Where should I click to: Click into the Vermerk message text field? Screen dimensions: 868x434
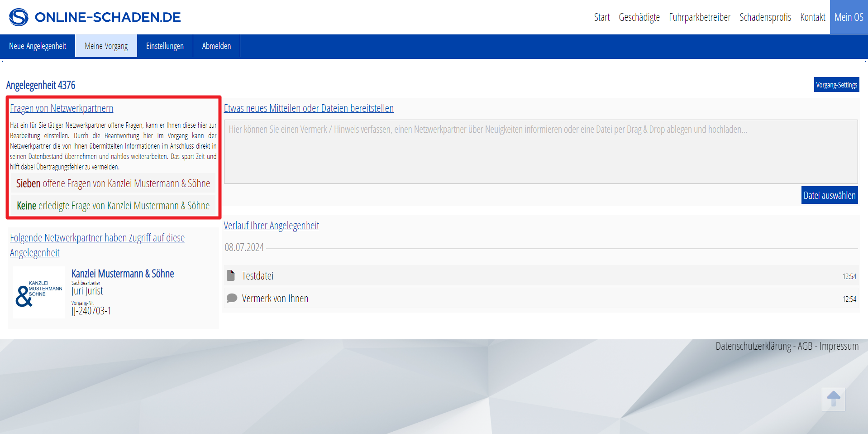tap(541, 152)
